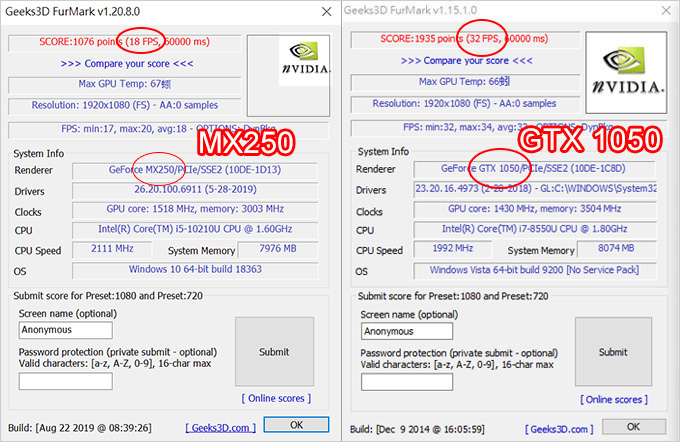Click the empty password field in v1.20.8.0 window
The height and width of the screenshot is (442, 680).
coord(65,381)
